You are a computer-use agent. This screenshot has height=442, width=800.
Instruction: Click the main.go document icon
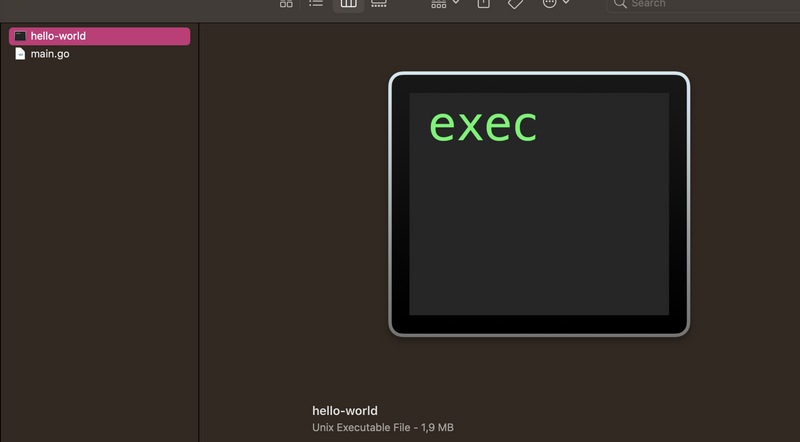20,54
